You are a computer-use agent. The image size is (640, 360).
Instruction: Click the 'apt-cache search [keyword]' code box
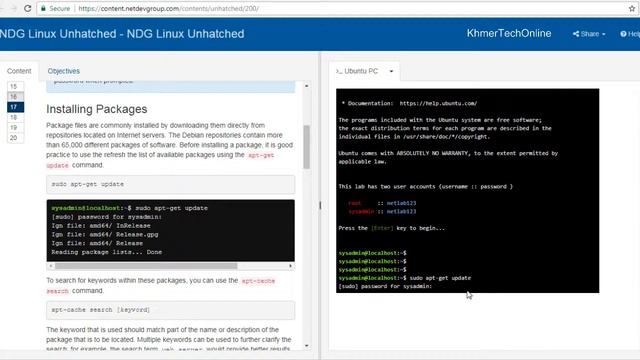click(x=171, y=310)
